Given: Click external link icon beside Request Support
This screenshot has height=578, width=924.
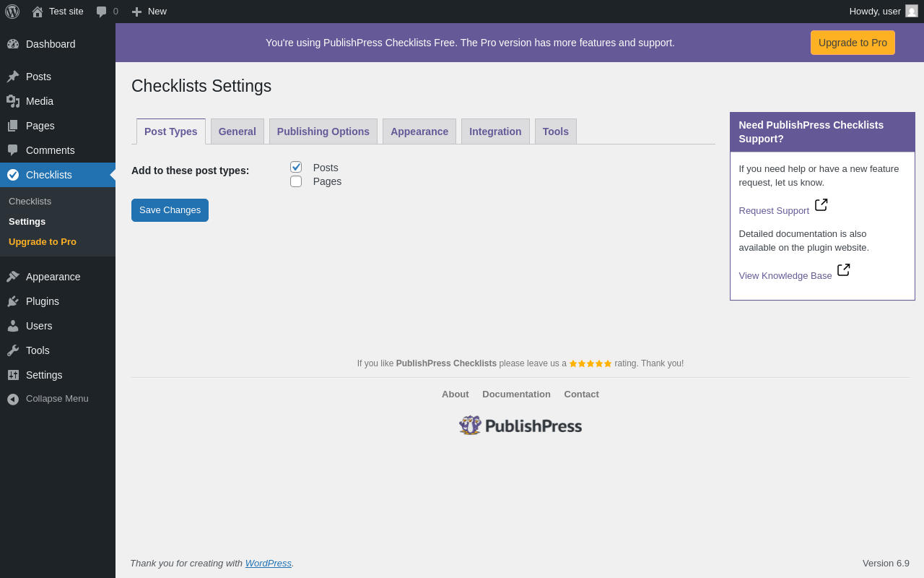Looking at the screenshot, I should (821, 205).
